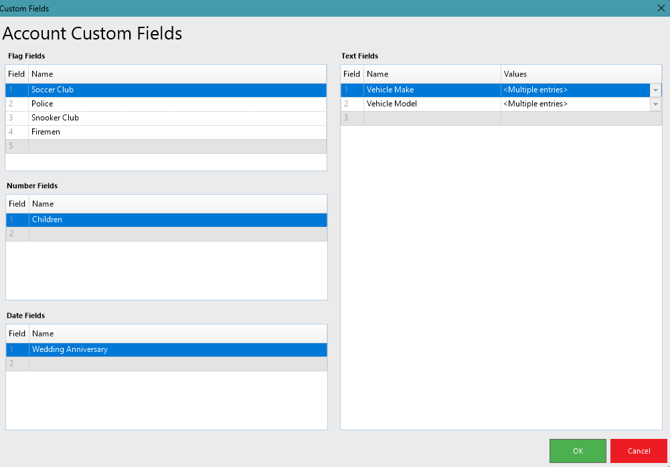Expand the Vehicle Model values dropdown arrow
Screen dimensions: 670x467
point(655,104)
